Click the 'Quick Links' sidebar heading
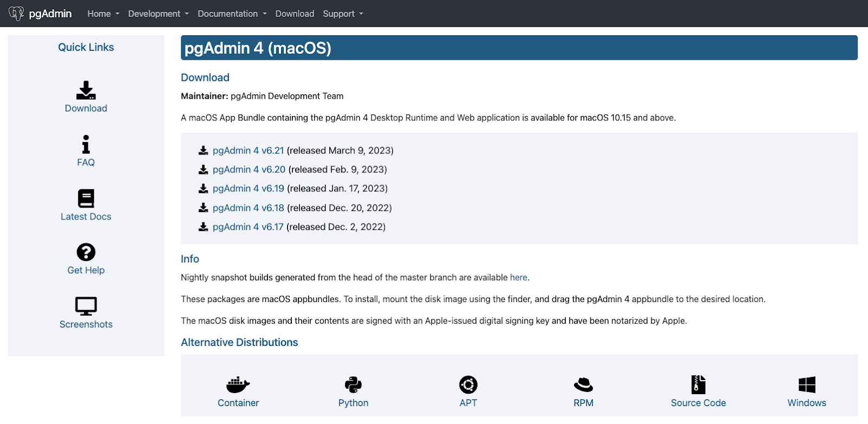868x424 pixels. 86,47
